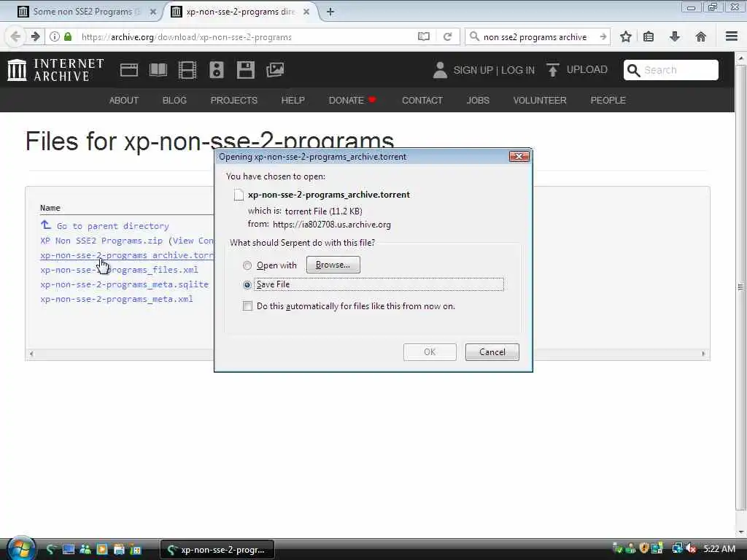
Task: Click the xp-non-sse-2-progr... taskbar button
Action: 217,550
